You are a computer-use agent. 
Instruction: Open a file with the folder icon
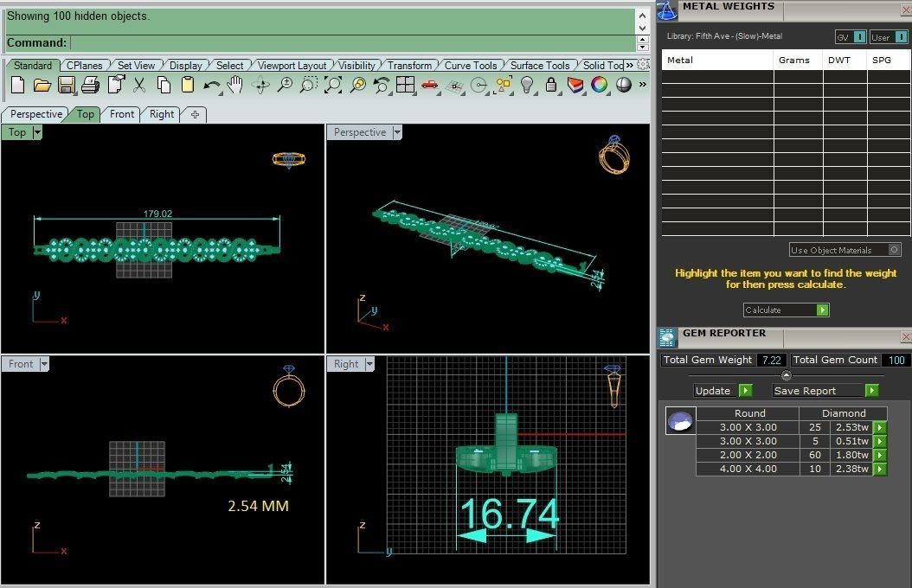point(42,86)
